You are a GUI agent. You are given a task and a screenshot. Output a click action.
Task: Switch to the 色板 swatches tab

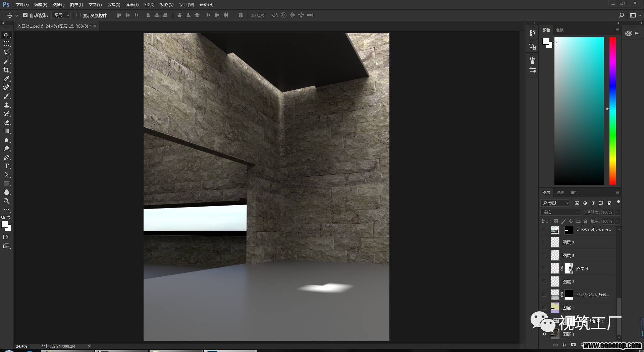[560, 30]
